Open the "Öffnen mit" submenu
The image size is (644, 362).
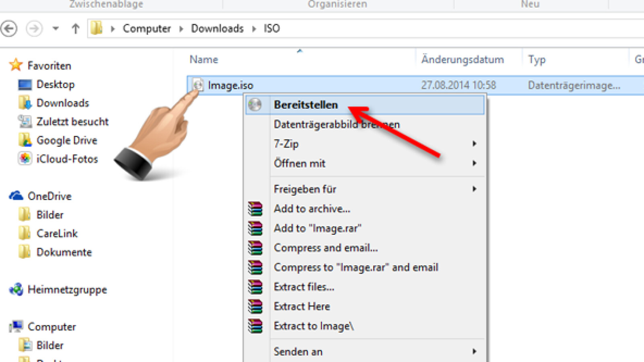pos(474,163)
